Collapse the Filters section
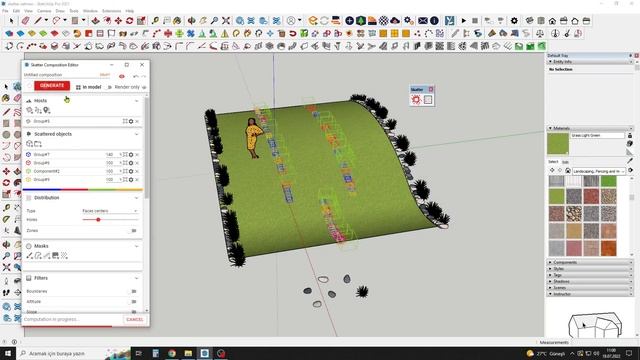Image resolution: width=640 pixels, height=360 pixels. pos(137,278)
